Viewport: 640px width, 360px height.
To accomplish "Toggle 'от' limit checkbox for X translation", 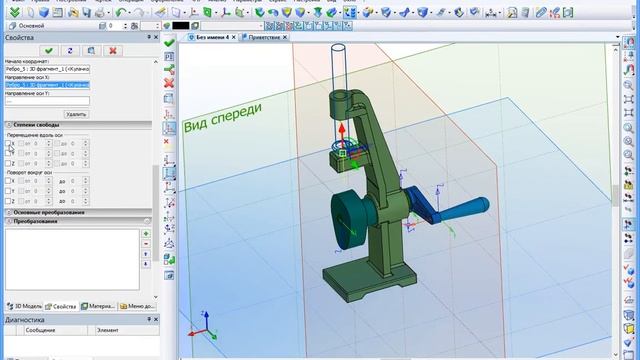I will [x=21, y=144].
